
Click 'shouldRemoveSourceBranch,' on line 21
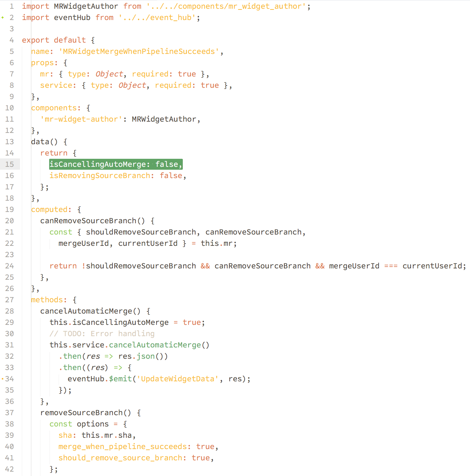coord(143,232)
